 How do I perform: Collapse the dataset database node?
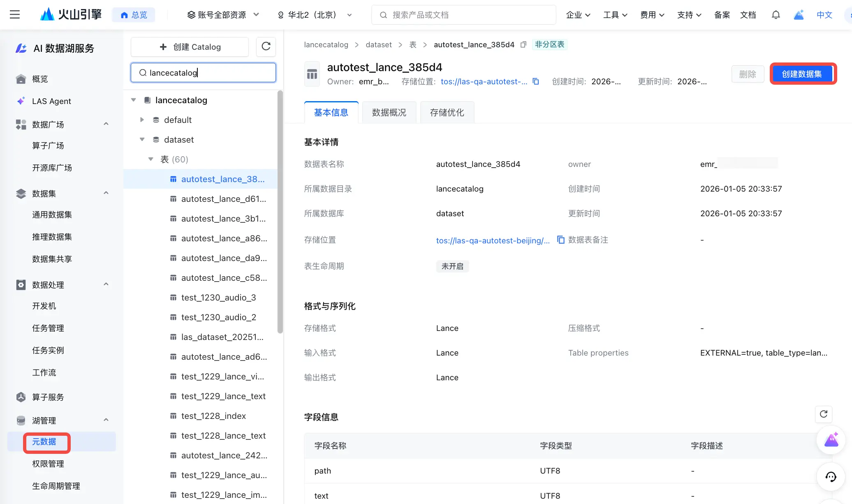click(x=142, y=140)
